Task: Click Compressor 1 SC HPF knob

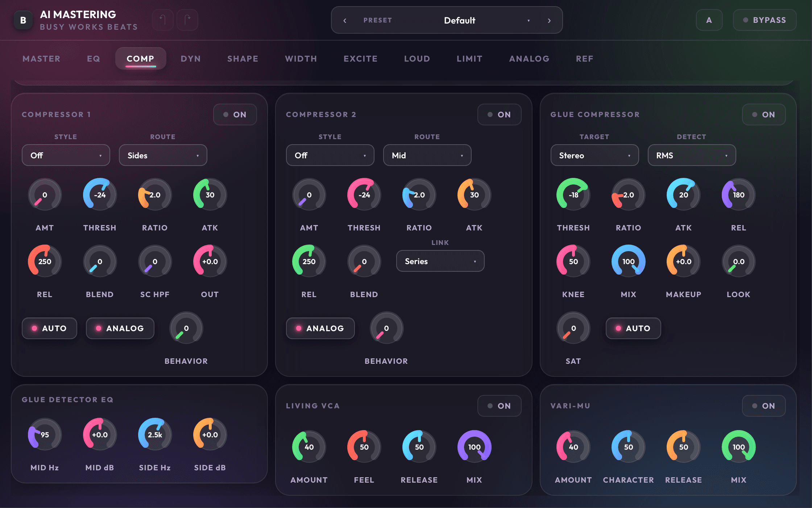Action: pos(155,261)
